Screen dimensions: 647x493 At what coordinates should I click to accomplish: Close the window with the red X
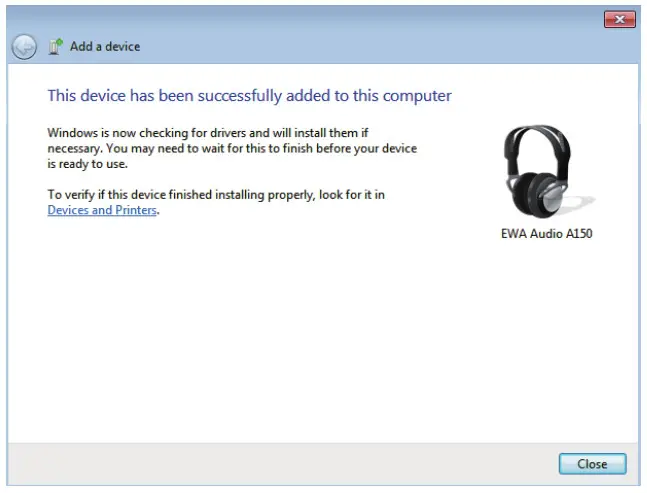point(620,19)
